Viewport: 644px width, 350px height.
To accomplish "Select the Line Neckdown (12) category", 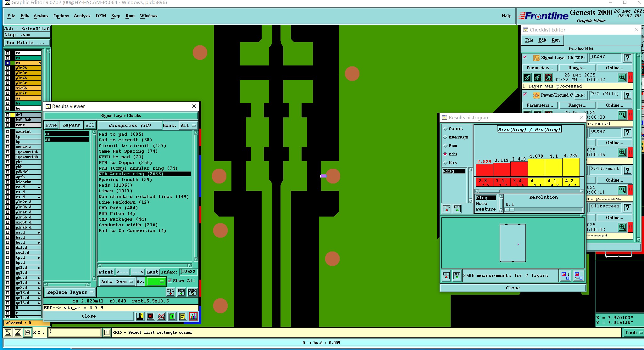I will pos(124,202).
